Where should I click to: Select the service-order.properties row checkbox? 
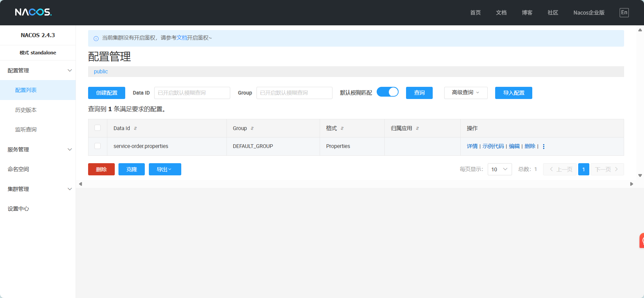tap(98, 146)
